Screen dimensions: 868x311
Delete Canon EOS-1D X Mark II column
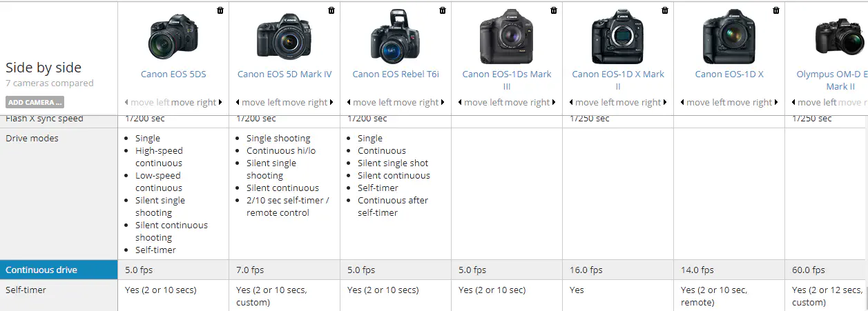[x=665, y=10]
